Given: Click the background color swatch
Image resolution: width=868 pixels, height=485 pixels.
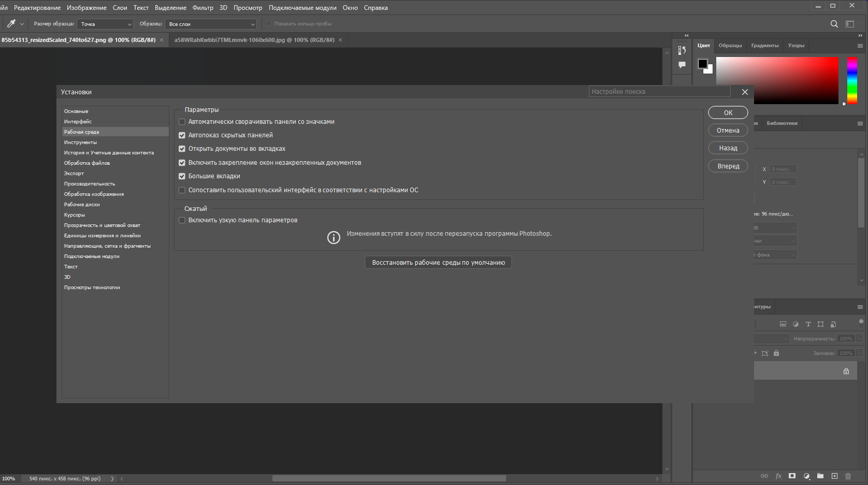Looking at the screenshot, I should (710, 71).
